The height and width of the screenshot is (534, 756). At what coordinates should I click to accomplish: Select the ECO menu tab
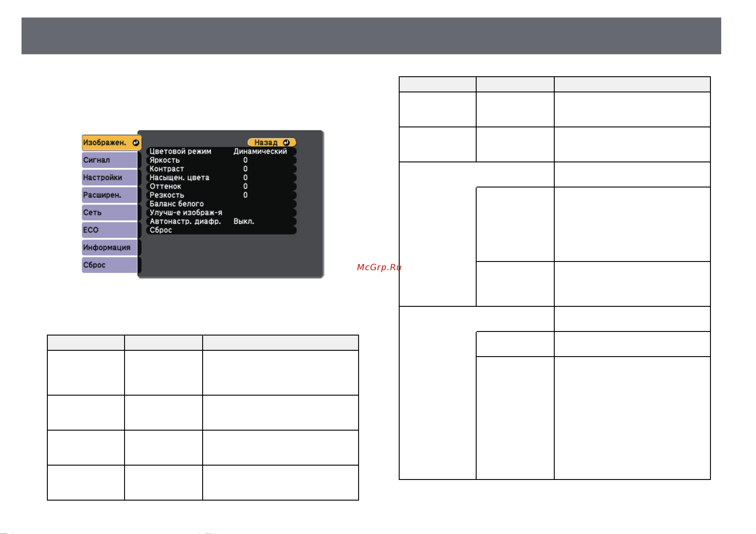click(109, 230)
